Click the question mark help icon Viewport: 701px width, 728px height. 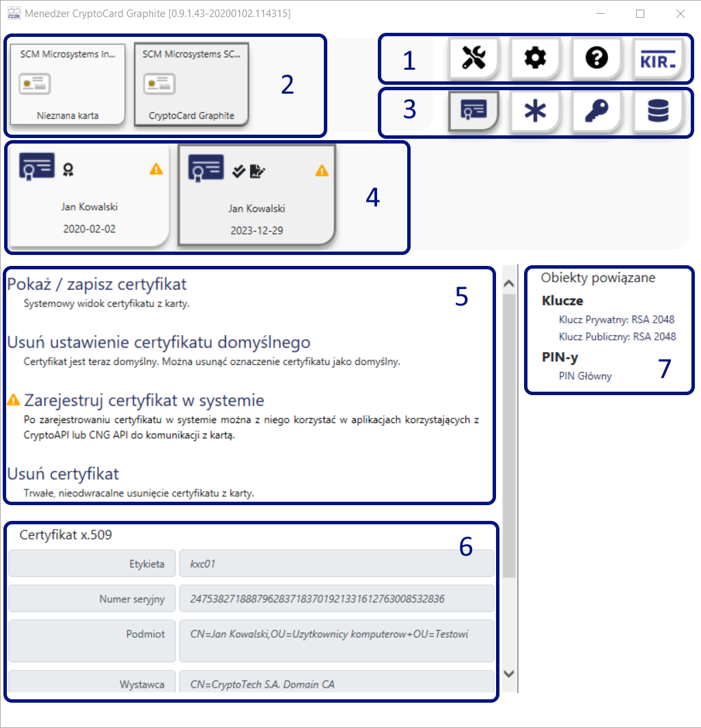[x=596, y=59]
